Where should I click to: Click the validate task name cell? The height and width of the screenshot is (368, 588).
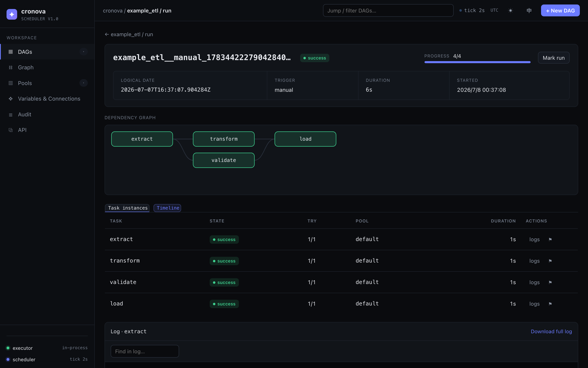pos(123,282)
